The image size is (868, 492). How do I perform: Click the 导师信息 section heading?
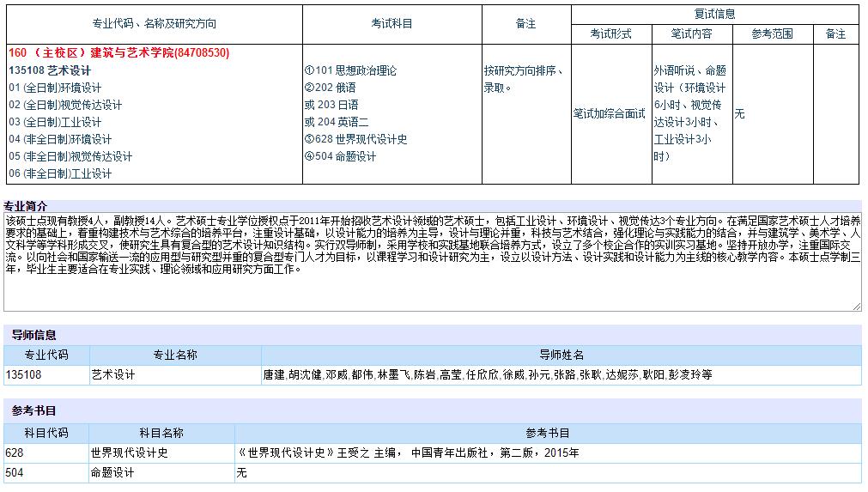click(34, 335)
